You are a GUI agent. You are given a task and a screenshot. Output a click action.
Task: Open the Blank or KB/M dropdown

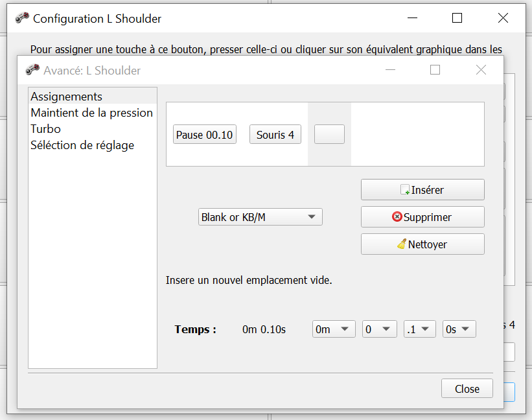pyautogui.click(x=260, y=217)
